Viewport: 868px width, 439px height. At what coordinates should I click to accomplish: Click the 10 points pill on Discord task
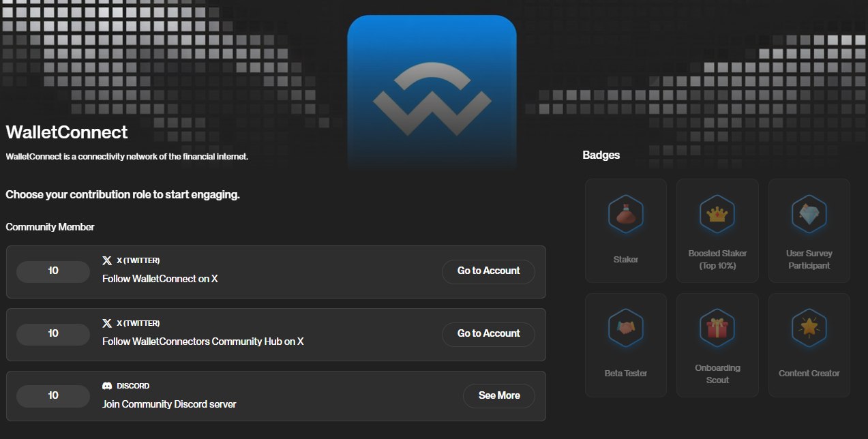coord(53,395)
